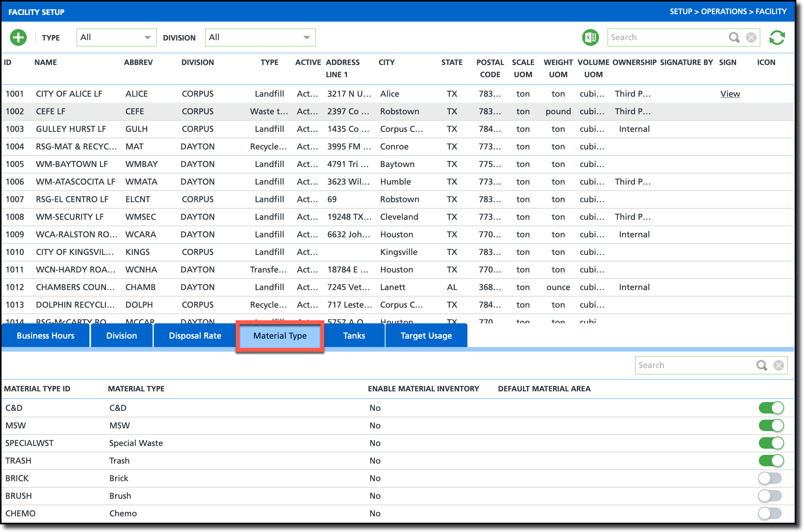Export facility list to Excel icon
This screenshot has width=804, height=532.
click(x=590, y=37)
